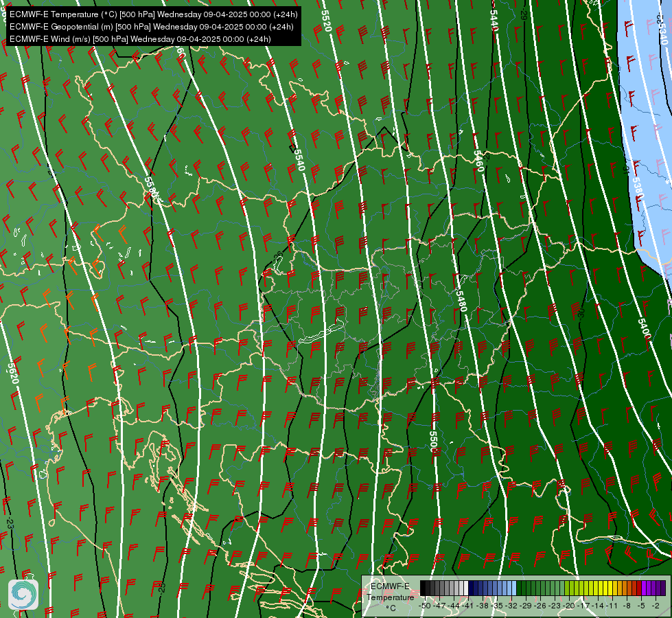The width and height of the screenshot is (672, 618).
Task: Click the -32 value on the temperature scale
Action: point(511,606)
